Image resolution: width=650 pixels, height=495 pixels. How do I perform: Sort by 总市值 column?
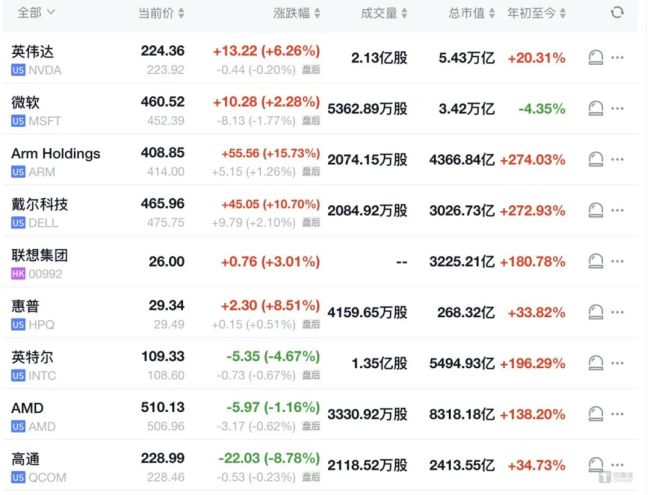coord(471,13)
